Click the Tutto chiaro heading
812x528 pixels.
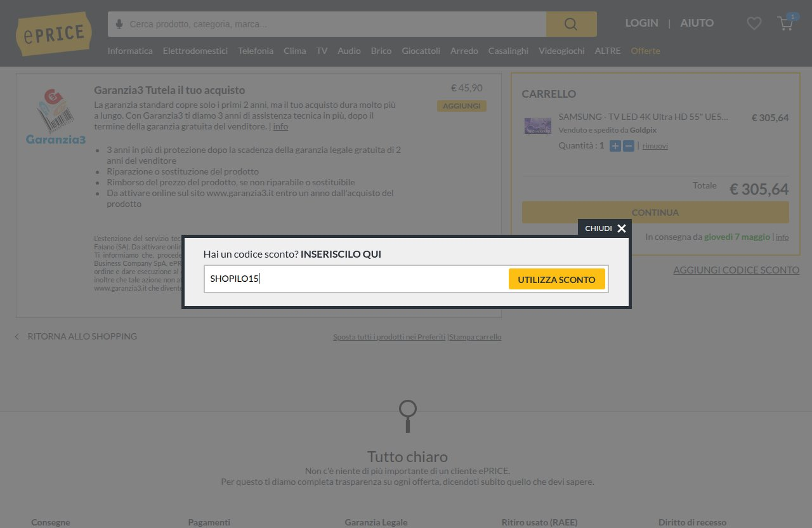click(x=407, y=456)
